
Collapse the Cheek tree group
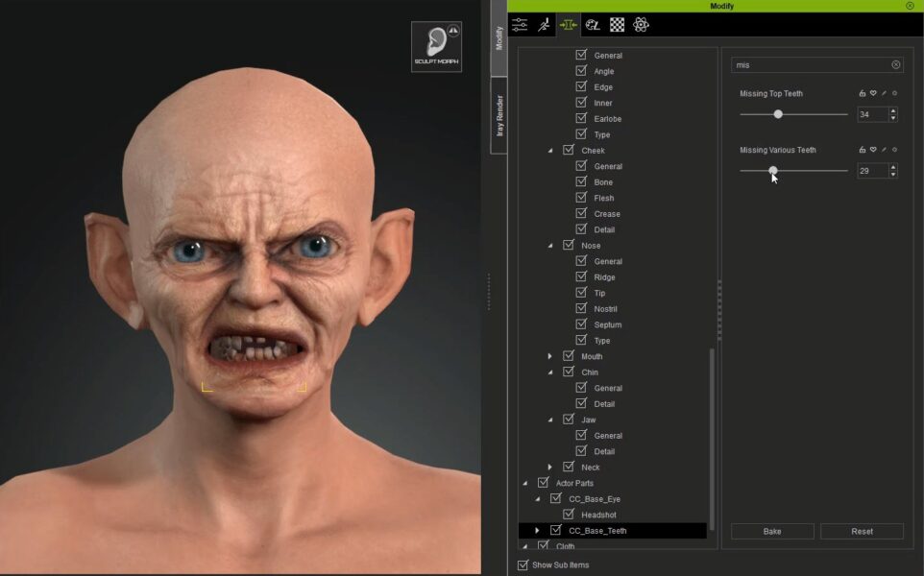(x=551, y=150)
